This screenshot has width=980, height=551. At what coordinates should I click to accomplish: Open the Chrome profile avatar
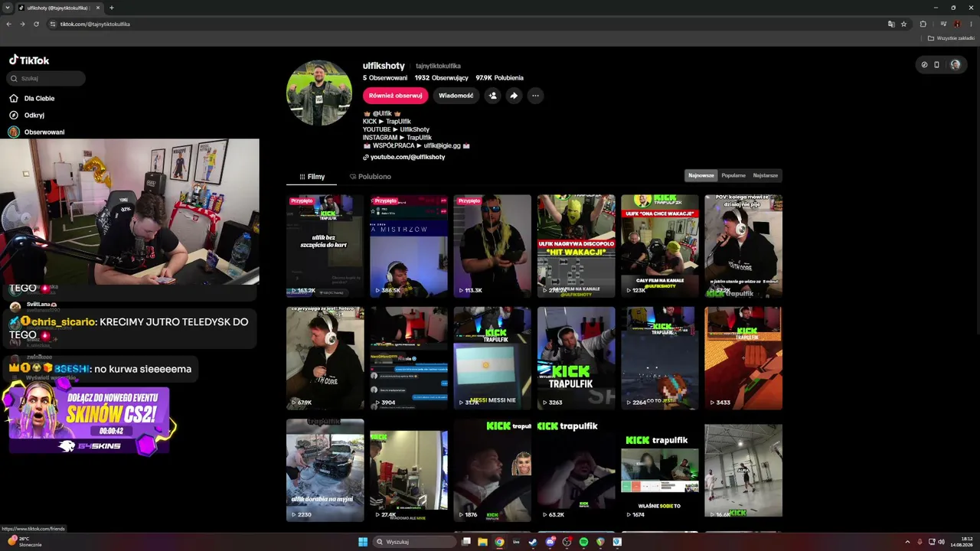(957, 24)
